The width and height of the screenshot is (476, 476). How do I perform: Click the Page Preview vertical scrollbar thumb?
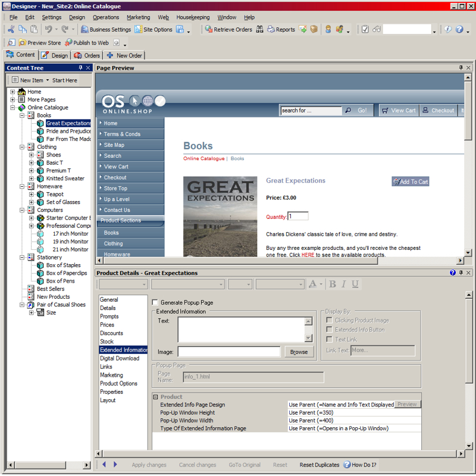point(468,111)
